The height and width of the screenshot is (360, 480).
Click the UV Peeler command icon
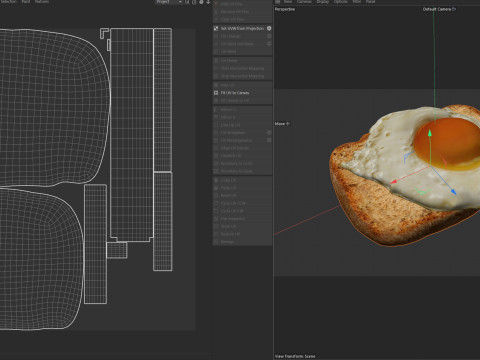pyautogui.click(x=216, y=61)
